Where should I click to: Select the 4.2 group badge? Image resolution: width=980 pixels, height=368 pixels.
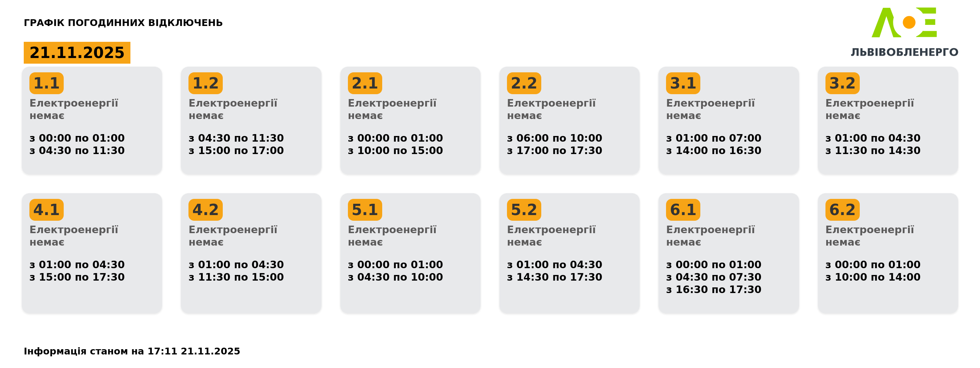tap(205, 210)
